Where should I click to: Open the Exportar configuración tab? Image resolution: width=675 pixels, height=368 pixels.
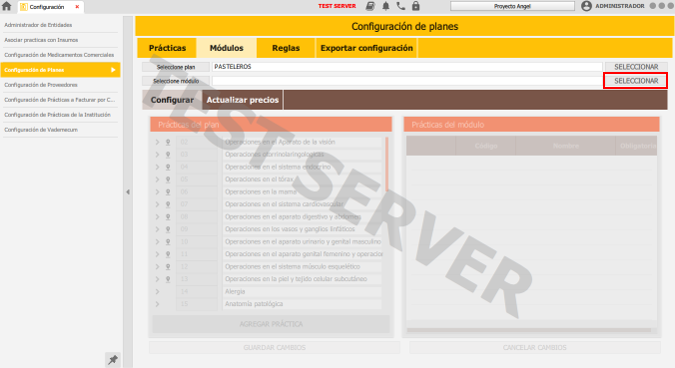(x=367, y=48)
